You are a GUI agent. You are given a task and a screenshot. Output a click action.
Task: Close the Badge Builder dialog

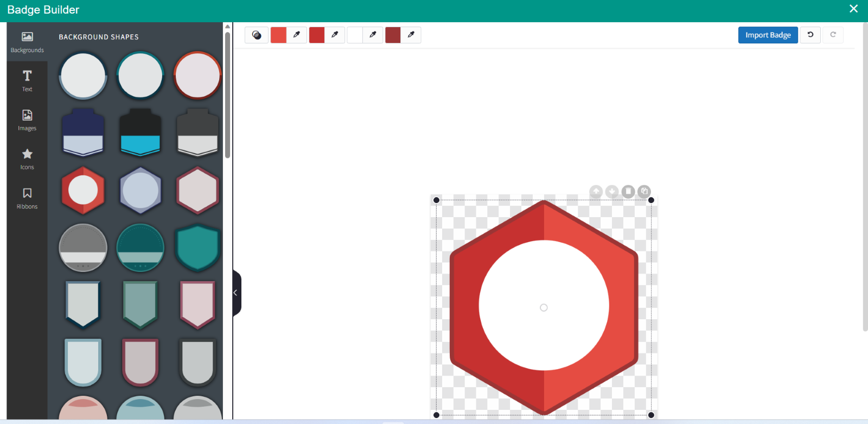pyautogui.click(x=853, y=9)
